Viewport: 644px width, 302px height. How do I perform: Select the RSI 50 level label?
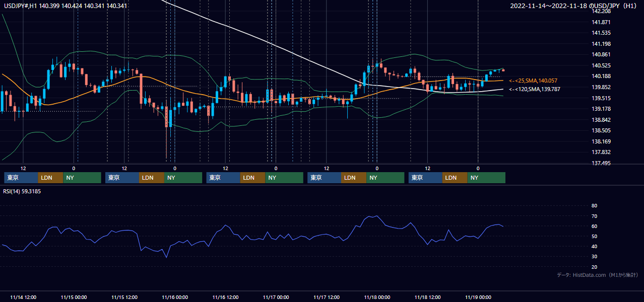(x=594, y=236)
